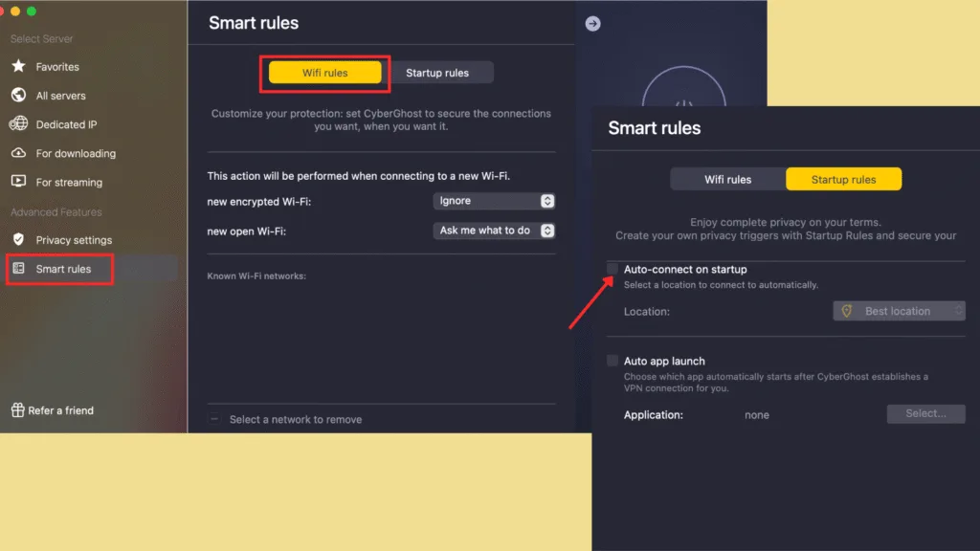
Task: Click the All servers globe icon
Action: coord(19,95)
